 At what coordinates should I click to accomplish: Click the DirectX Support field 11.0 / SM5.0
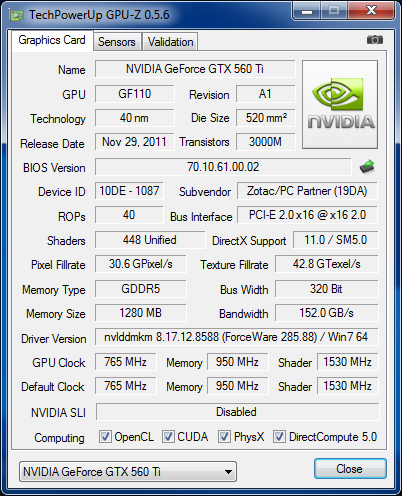click(x=336, y=240)
